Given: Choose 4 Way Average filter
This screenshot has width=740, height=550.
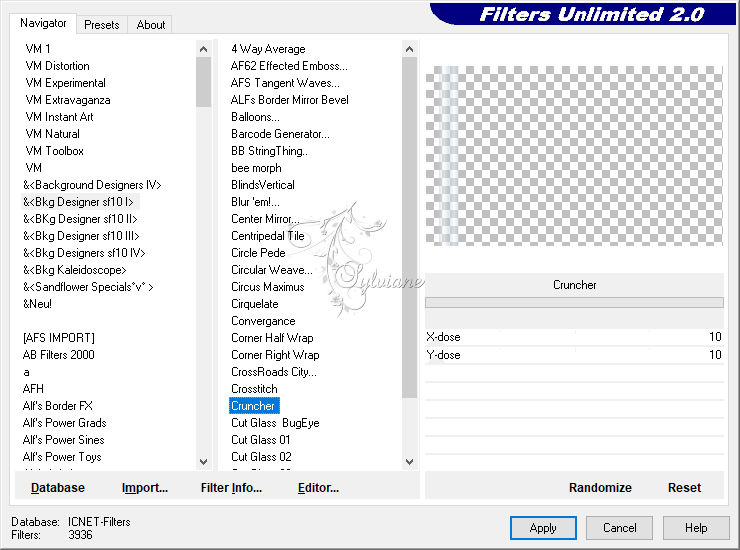Looking at the screenshot, I should [x=268, y=49].
